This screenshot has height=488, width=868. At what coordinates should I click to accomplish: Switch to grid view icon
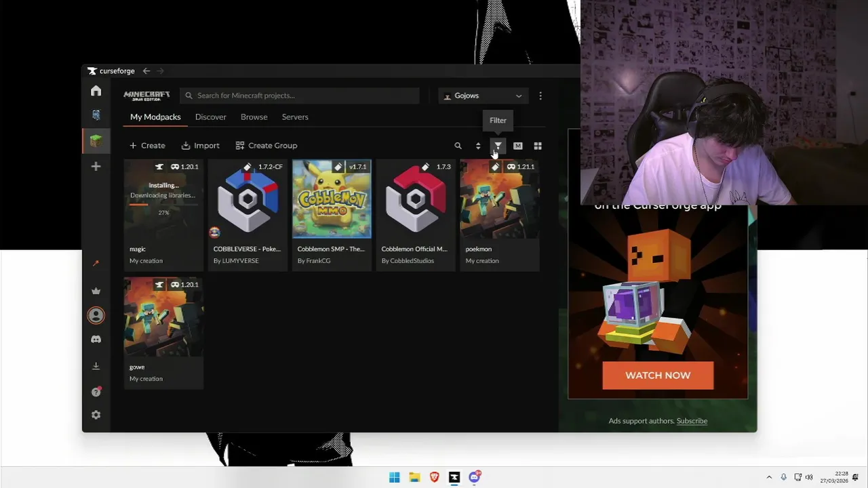coord(538,146)
